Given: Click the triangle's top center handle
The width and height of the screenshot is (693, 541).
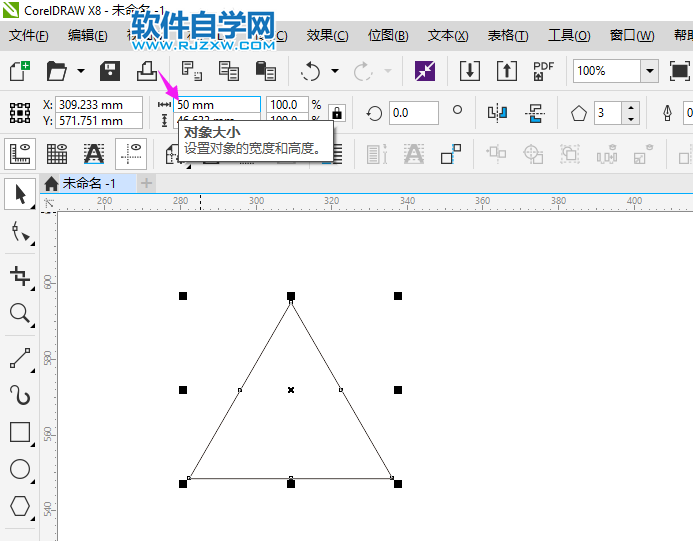Looking at the screenshot, I should click(291, 296).
